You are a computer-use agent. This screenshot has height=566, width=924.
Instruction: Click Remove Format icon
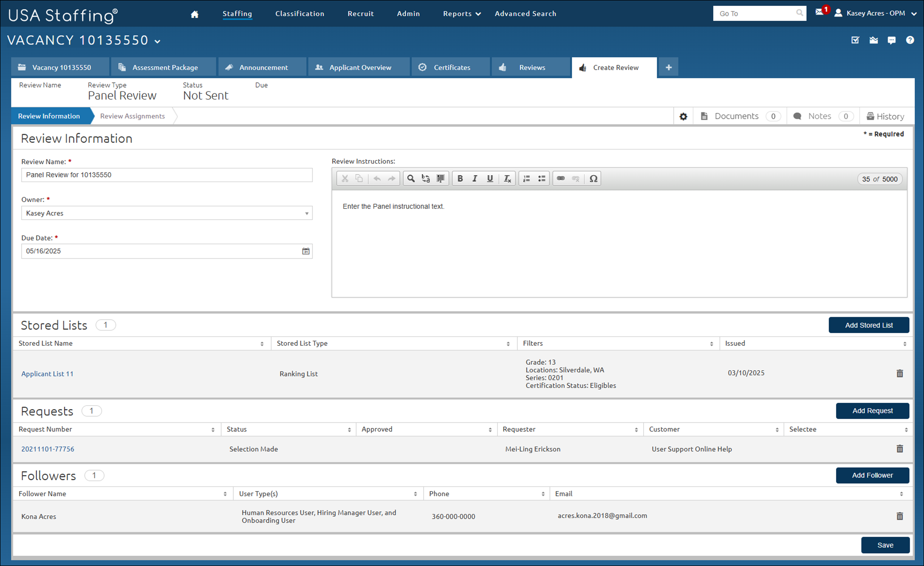(507, 178)
